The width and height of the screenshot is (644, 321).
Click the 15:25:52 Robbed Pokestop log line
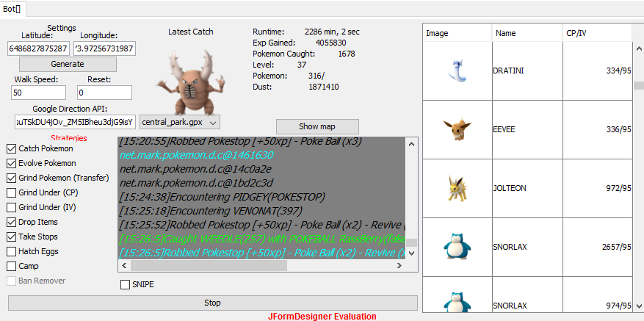click(x=262, y=226)
